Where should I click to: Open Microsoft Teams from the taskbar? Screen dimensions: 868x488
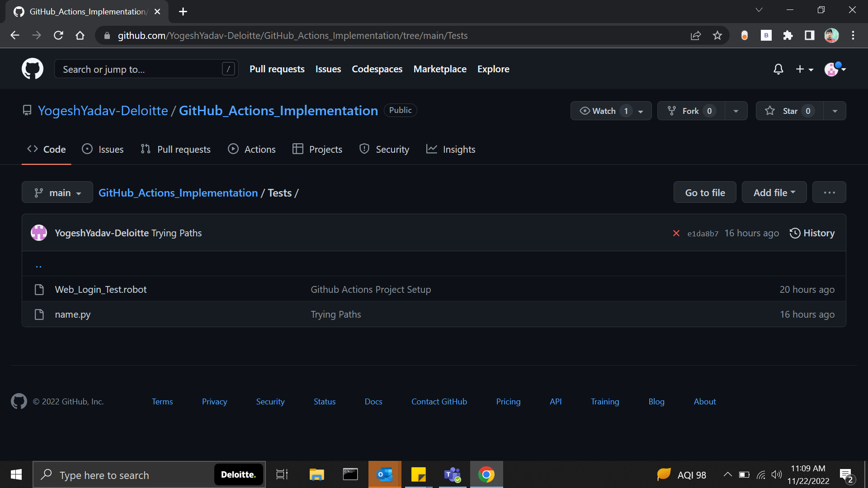pos(452,474)
